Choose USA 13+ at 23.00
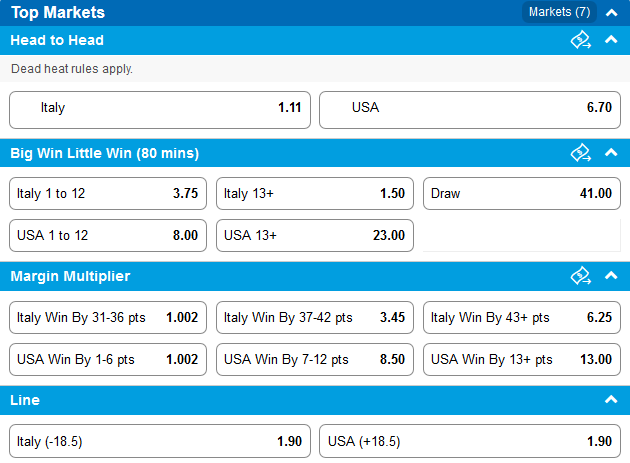This screenshot has height=463, width=630. [x=315, y=236]
